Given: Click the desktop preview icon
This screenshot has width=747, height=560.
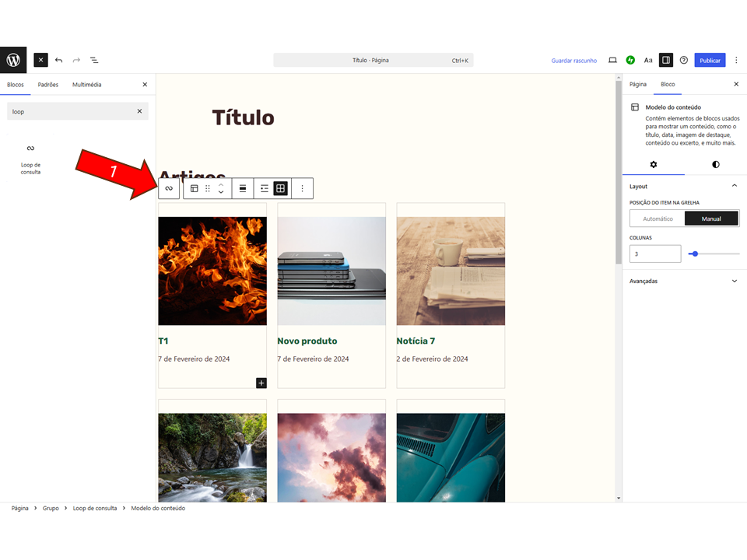Looking at the screenshot, I should (612, 60).
